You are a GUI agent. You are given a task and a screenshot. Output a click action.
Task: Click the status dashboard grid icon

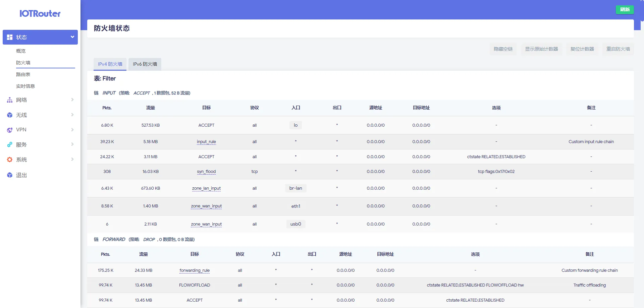(x=10, y=37)
